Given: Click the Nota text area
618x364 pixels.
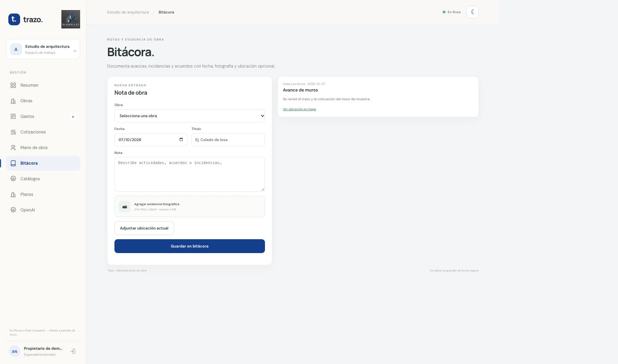Looking at the screenshot, I should [x=190, y=174].
